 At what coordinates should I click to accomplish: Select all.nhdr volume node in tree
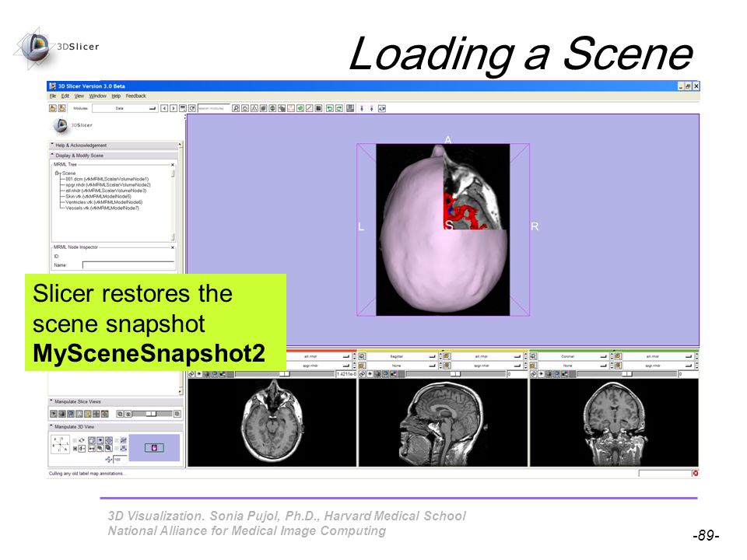click(x=106, y=191)
